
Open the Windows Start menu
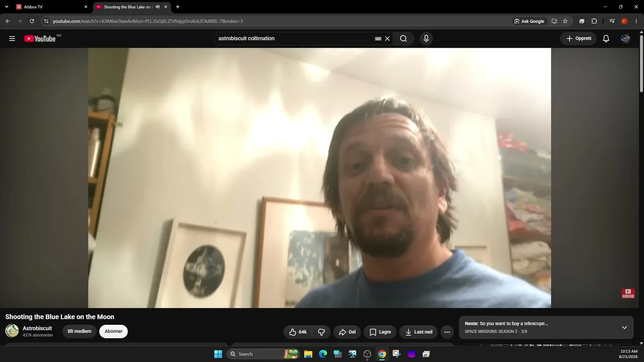(218, 354)
